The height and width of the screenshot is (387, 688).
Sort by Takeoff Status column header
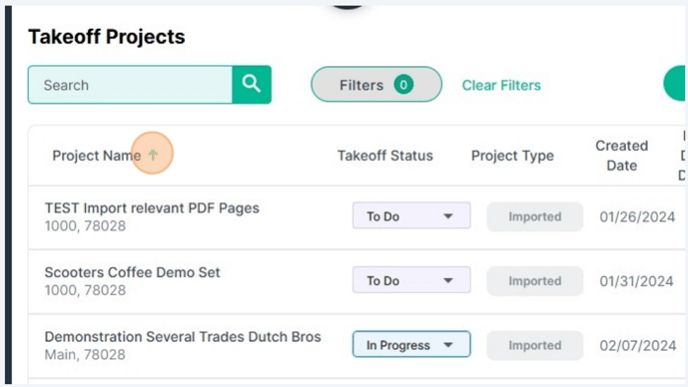[385, 155]
